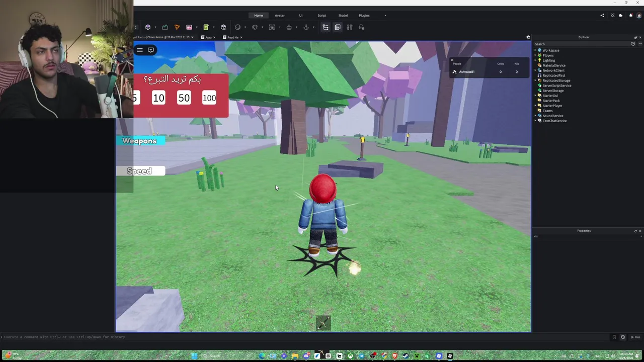
Task: Click the Group selection icon
Action: tap(272, 27)
